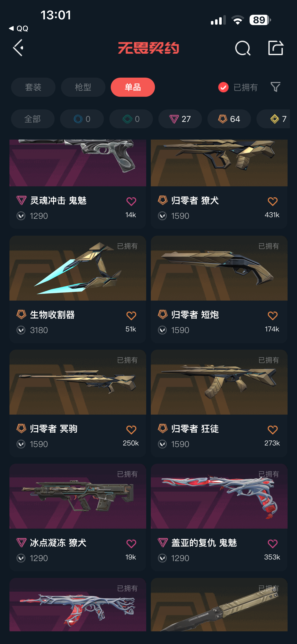Favorite 归零者 獠犬 with heart icon
This screenshot has height=644, width=297.
pos(273,201)
